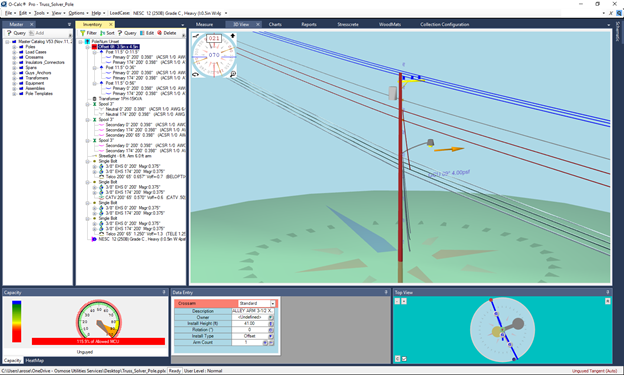Switch to the Charts tab
This screenshot has width=624, height=375.
(275, 24)
